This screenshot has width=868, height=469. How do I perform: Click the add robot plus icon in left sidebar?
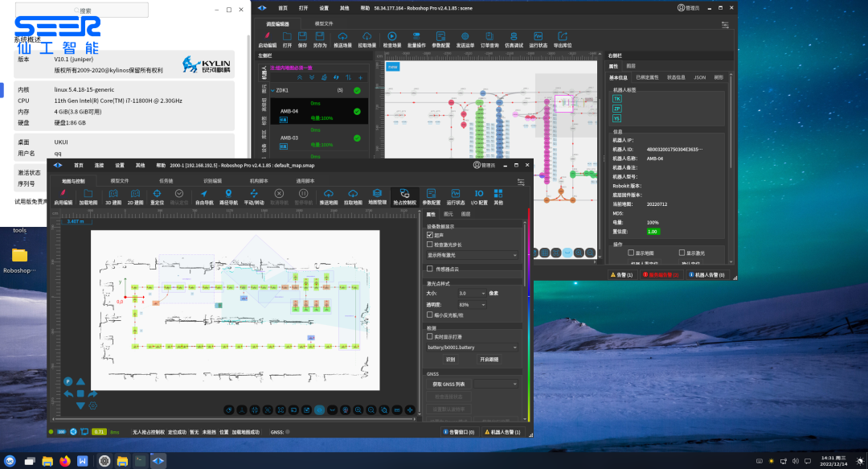[360, 77]
